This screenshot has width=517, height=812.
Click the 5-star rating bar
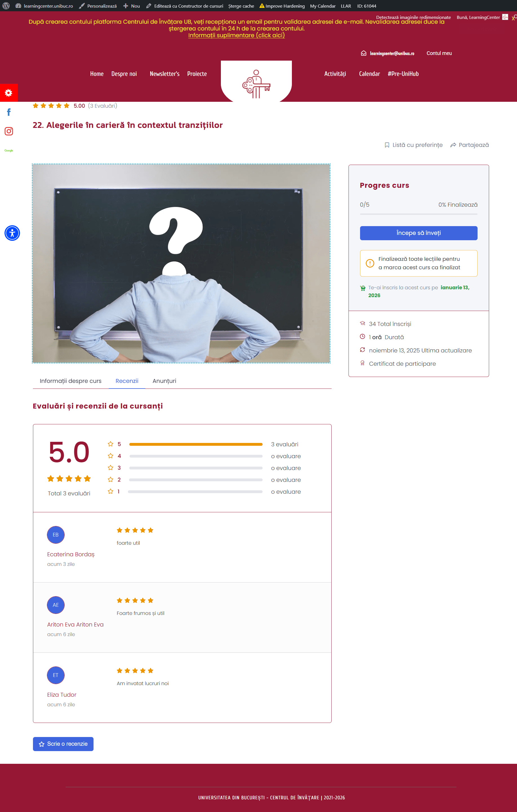pos(196,444)
